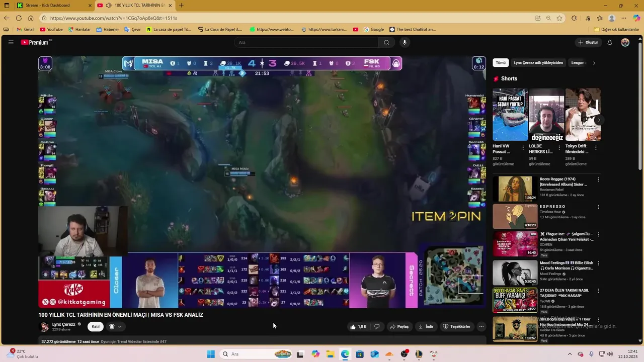Click the browser address bar URL
The height and width of the screenshot is (362, 644).
(x=114, y=18)
